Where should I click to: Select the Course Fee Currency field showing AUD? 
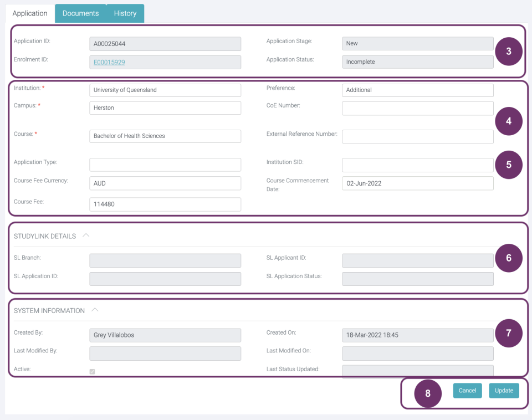point(165,183)
